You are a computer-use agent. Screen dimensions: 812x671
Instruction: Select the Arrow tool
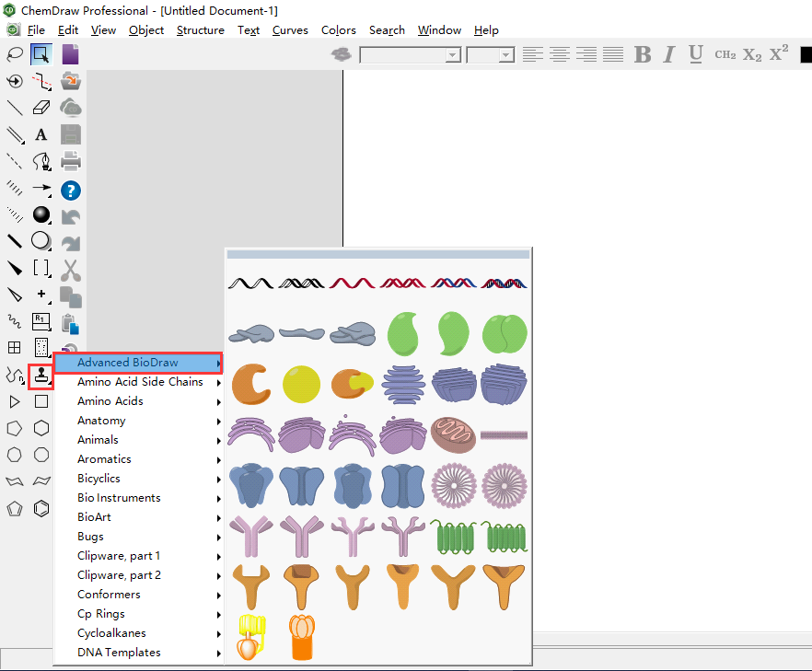pos(41,189)
